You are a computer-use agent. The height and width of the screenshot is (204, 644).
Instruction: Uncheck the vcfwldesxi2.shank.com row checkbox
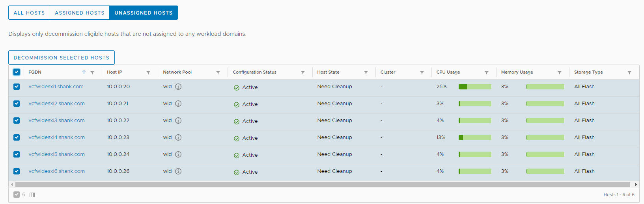[x=17, y=104]
